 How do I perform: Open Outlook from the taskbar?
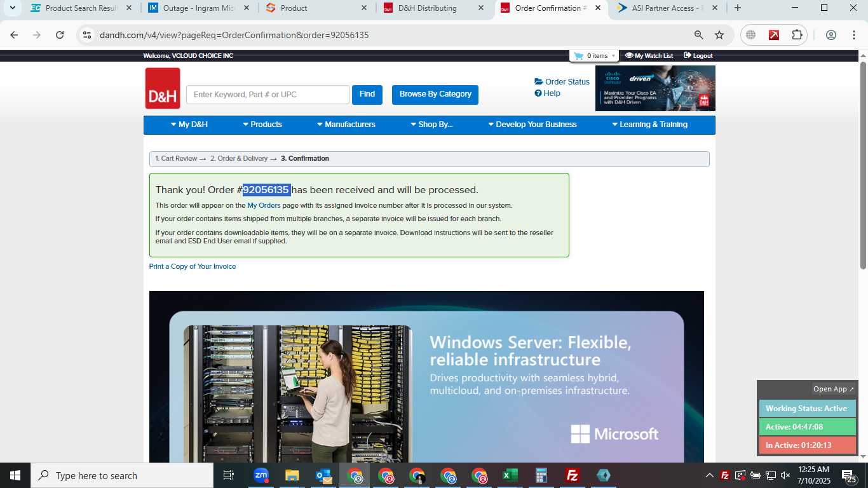tap(323, 475)
